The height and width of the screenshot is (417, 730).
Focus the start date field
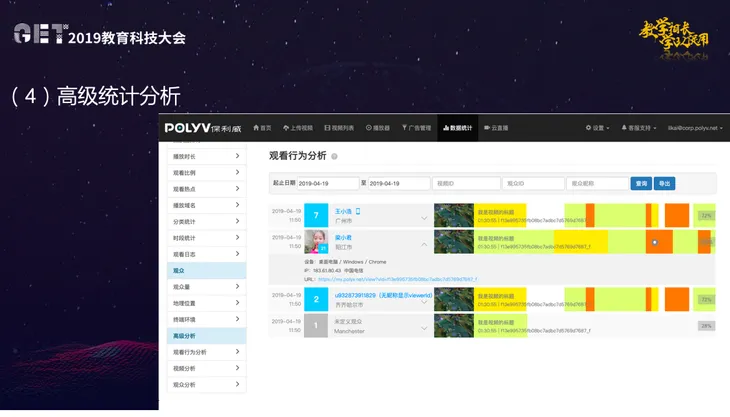point(328,183)
